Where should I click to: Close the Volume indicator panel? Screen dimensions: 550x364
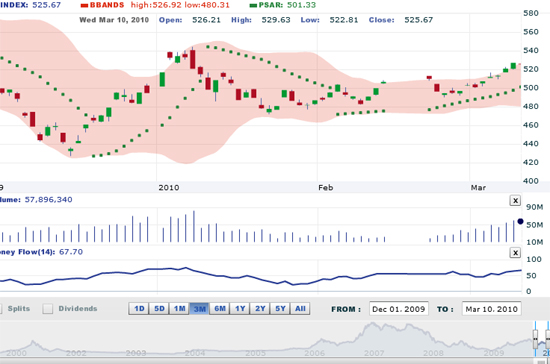(x=515, y=201)
